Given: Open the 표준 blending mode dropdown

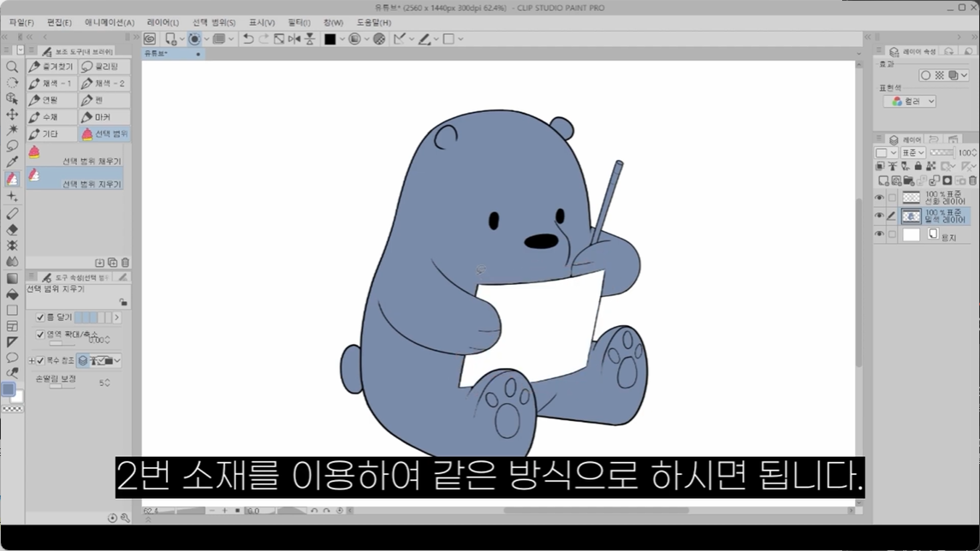Looking at the screenshot, I should (x=912, y=152).
